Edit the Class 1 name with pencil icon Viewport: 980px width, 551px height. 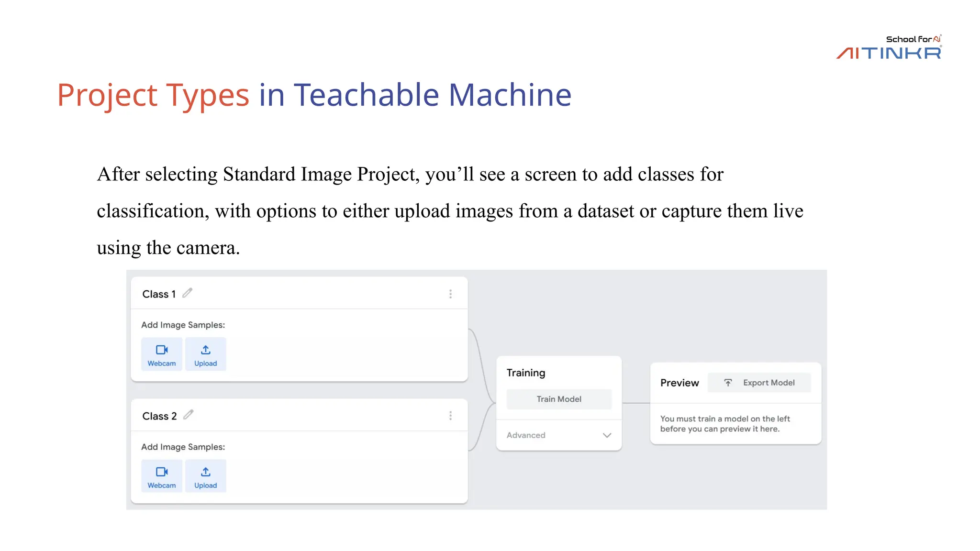pos(188,293)
